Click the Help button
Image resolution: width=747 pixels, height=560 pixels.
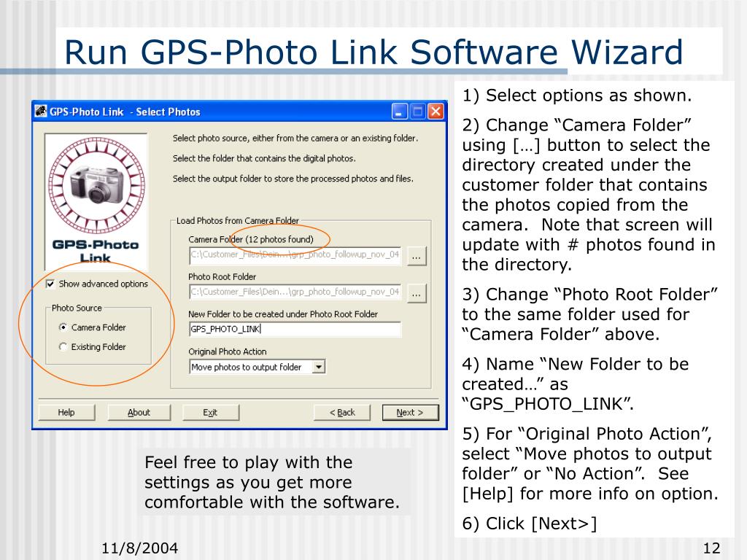click(x=66, y=413)
